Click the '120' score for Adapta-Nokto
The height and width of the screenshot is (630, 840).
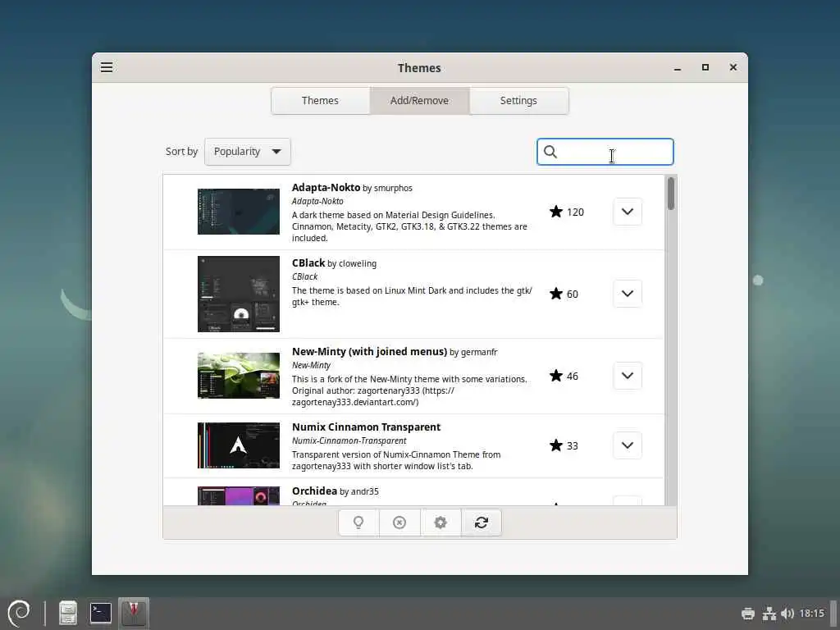pyautogui.click(x=575, y=212)
